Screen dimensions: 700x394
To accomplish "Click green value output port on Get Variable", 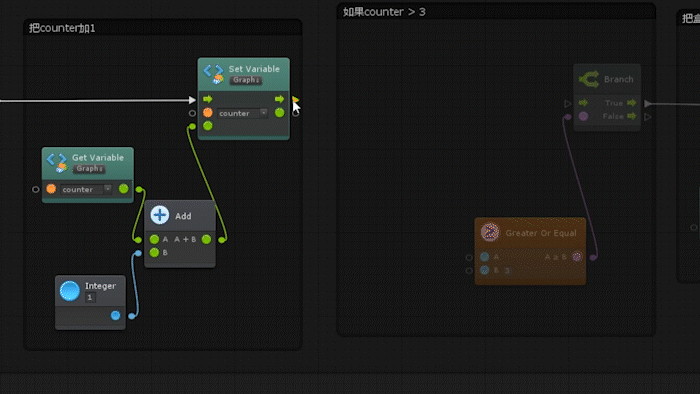I will pos(124,189).
